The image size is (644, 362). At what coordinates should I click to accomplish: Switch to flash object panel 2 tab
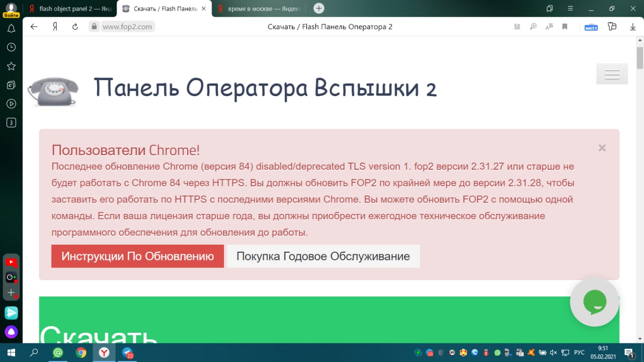pyautogui.click(x=70, y=9)
